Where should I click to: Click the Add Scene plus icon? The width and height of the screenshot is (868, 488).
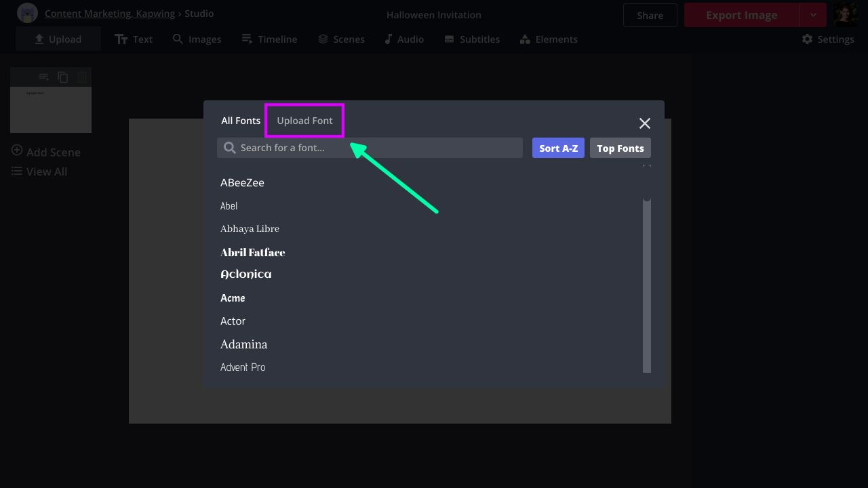coord(17,150)
